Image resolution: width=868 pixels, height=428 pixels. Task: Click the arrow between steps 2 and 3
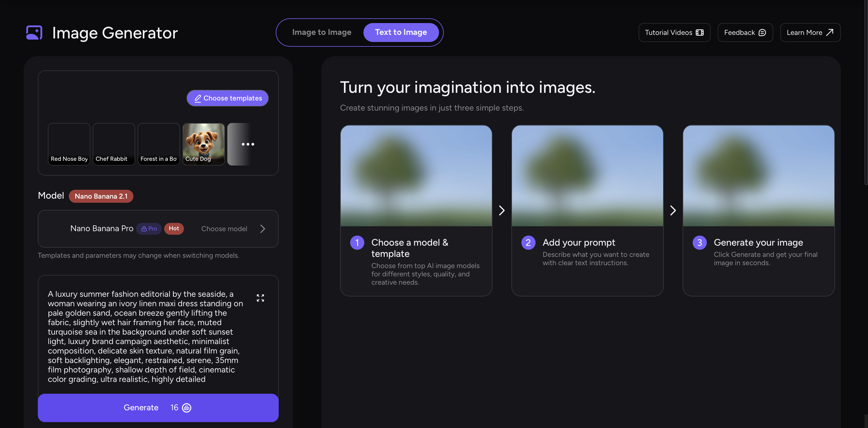click(673, 210)
